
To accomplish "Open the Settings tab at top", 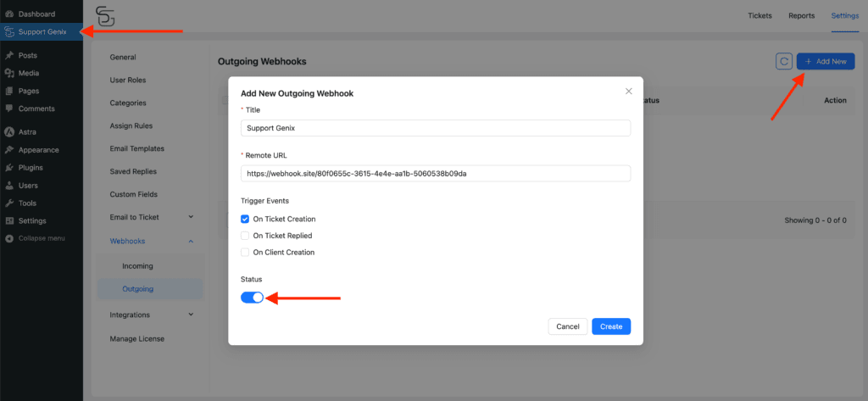I will click(x=845, y=15).
